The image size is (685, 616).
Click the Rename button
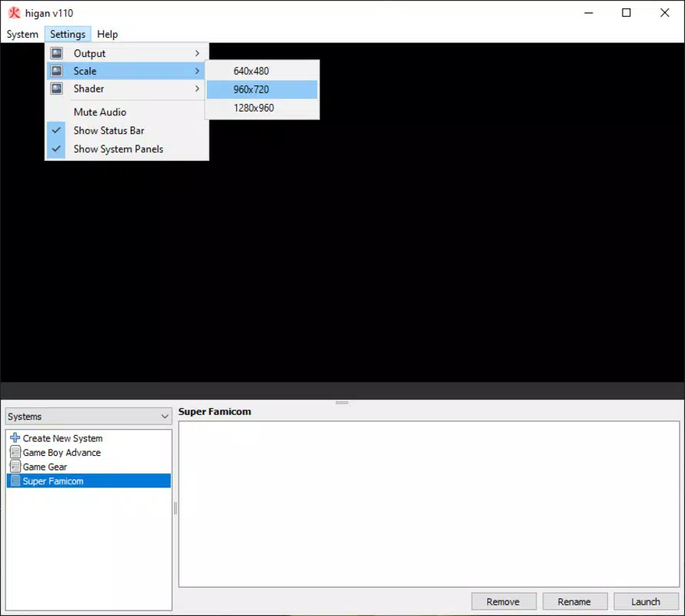(x=575, y=601)
